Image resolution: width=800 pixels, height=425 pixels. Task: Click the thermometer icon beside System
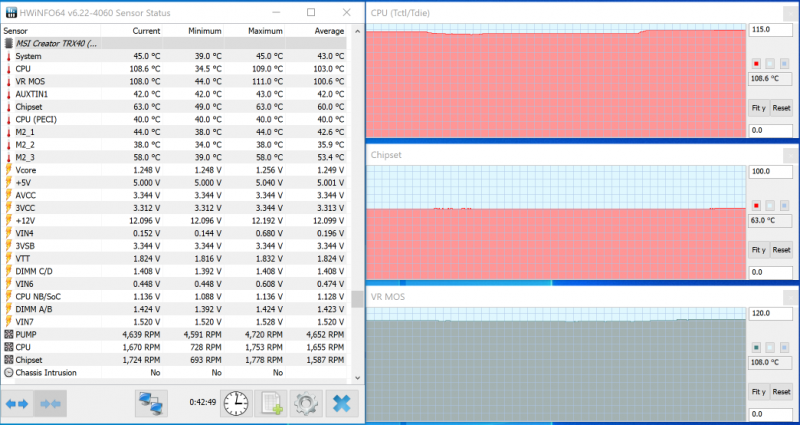pos(8,56)
